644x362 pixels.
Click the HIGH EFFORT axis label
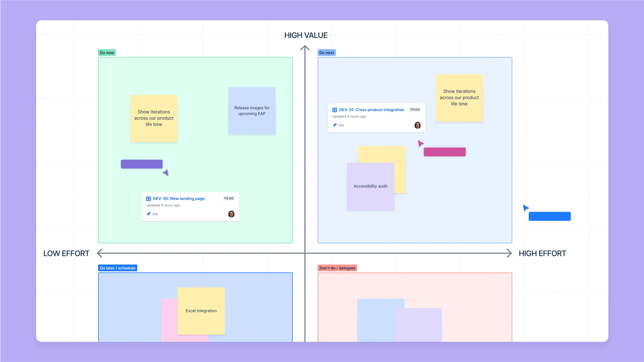click(542, 253)
